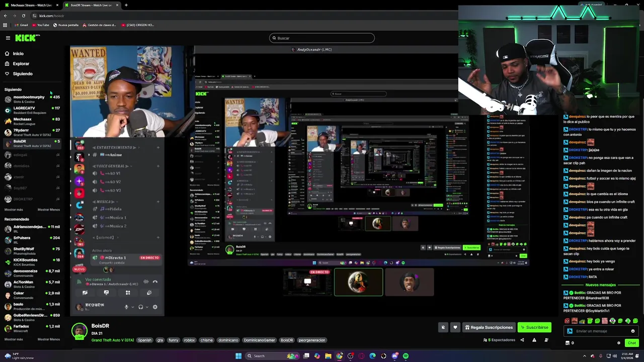Click the user moderation icon beside report
The image size is (644, 362).
click(x=546, y=340)
